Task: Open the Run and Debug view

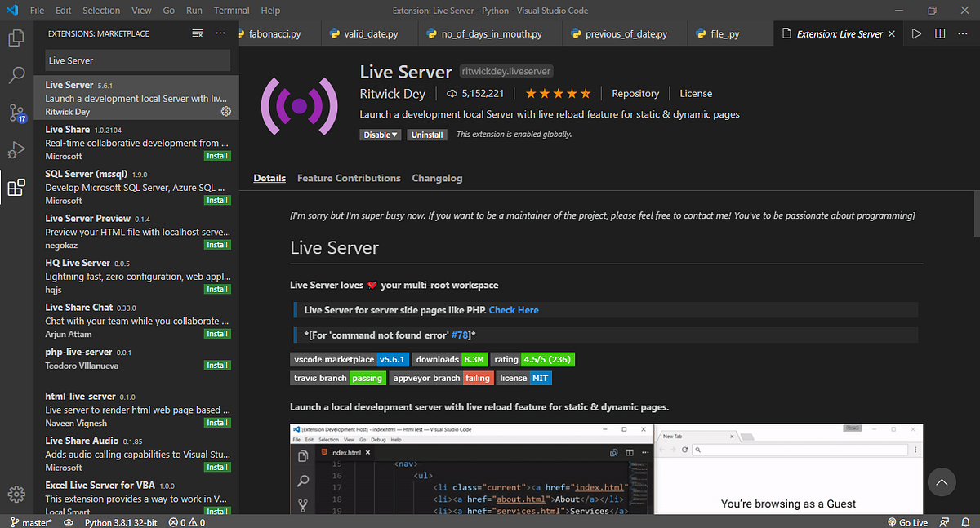Action: click(x=16, y=150)
